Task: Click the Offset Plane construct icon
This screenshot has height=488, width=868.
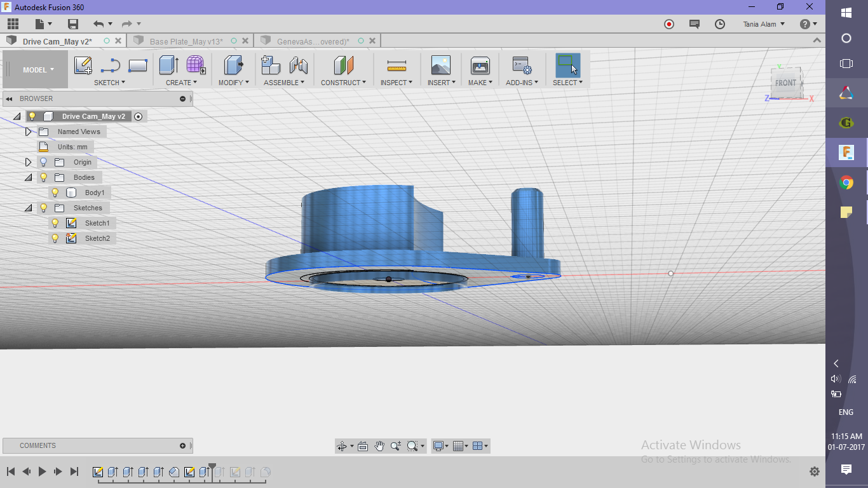Action: (343, 65)
